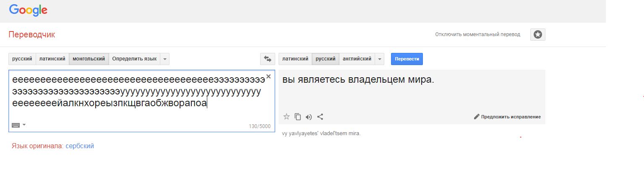Screen dimensions: 644x178
Task: Clear source text with X icon
Action: [269, 76]
